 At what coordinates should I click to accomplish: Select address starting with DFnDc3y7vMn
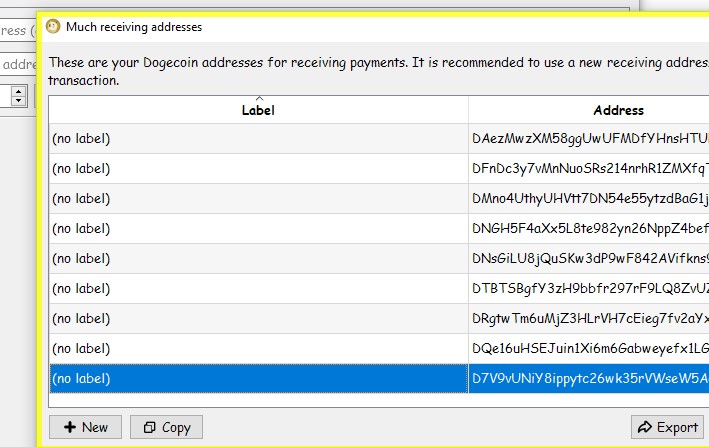(x=589, y=169)
